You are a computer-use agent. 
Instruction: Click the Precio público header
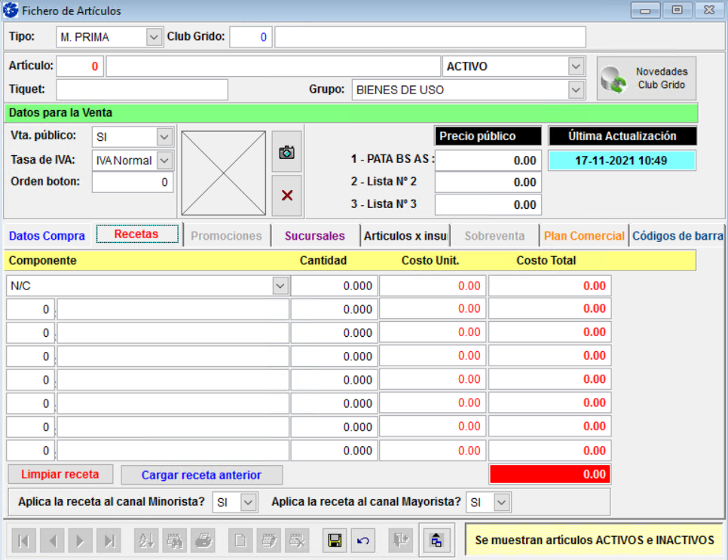(488, 136)
